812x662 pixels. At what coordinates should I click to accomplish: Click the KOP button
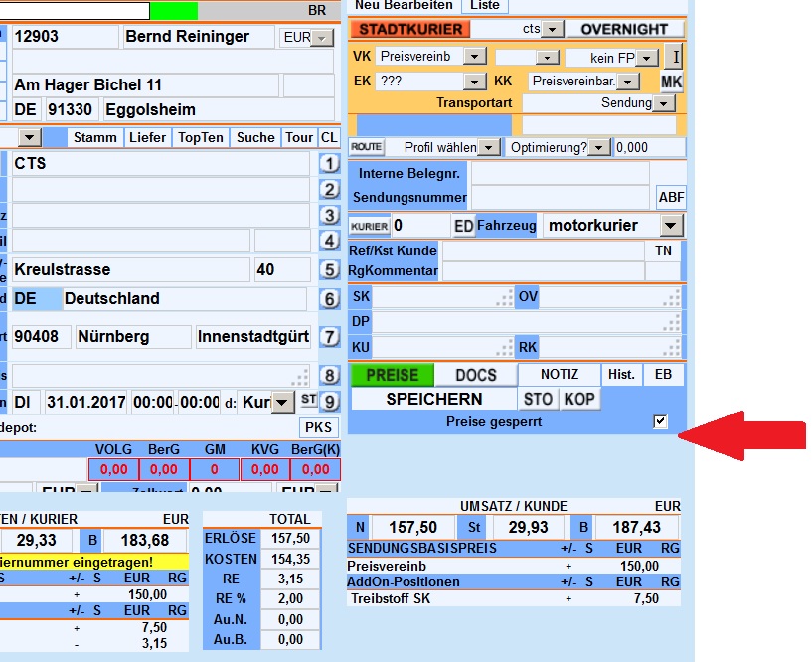click(579, 400)
